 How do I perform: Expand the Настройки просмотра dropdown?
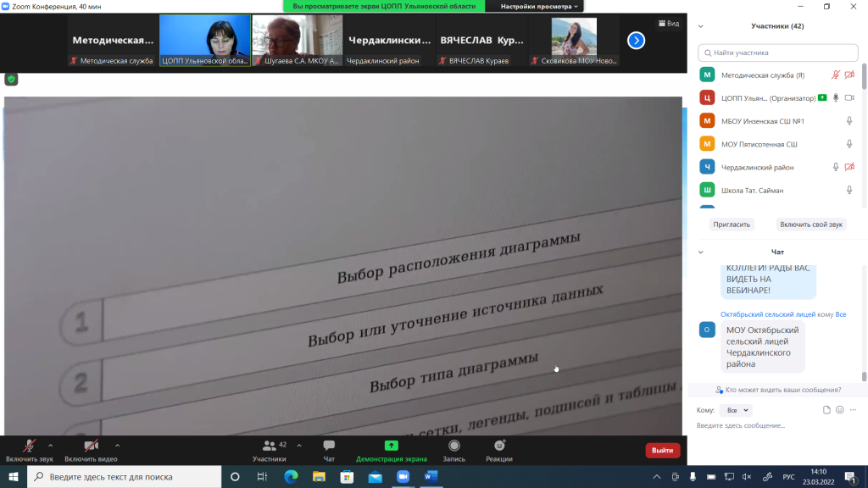point(539,6)
